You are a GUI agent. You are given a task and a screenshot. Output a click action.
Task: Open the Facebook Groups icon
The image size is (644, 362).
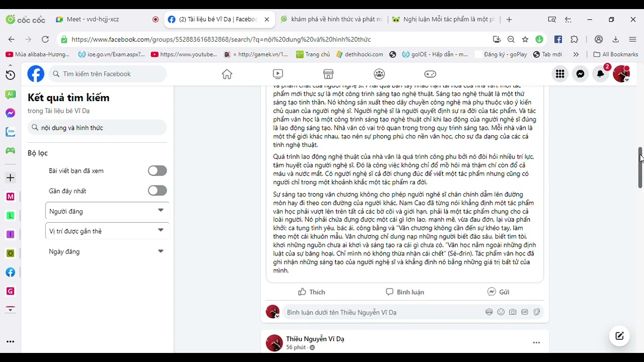coord(379,74)
